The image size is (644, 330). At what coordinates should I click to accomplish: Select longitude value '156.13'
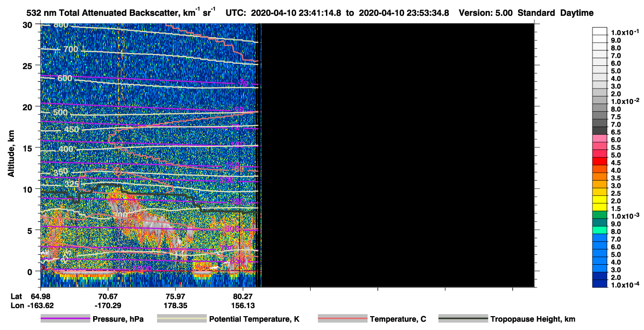(243, 305)
